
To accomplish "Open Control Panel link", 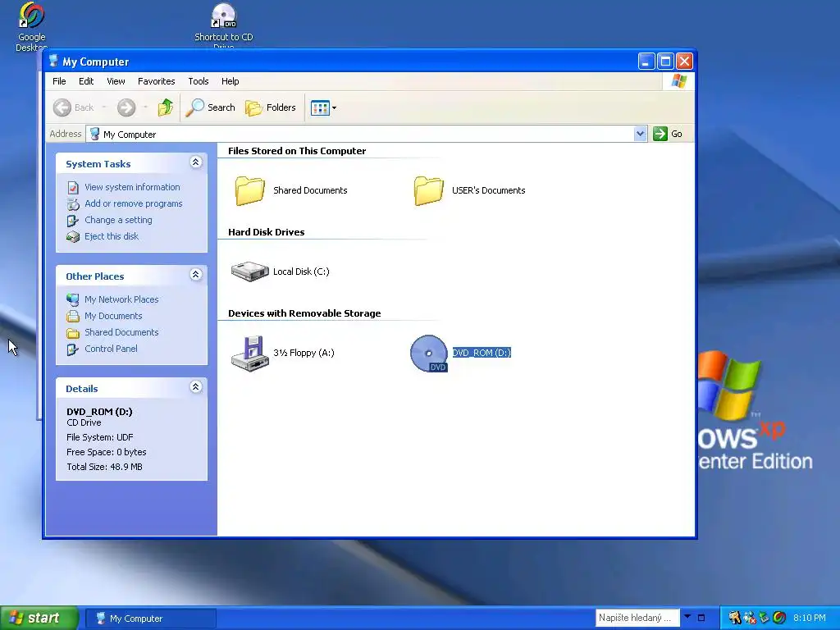I will [111, 349].
